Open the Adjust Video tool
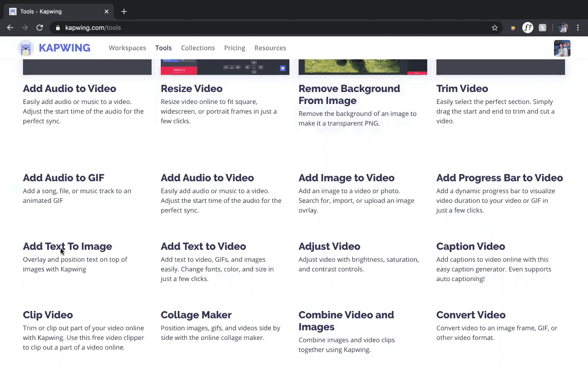The height and width of the screenshot is (368, 588). (329, 246)
